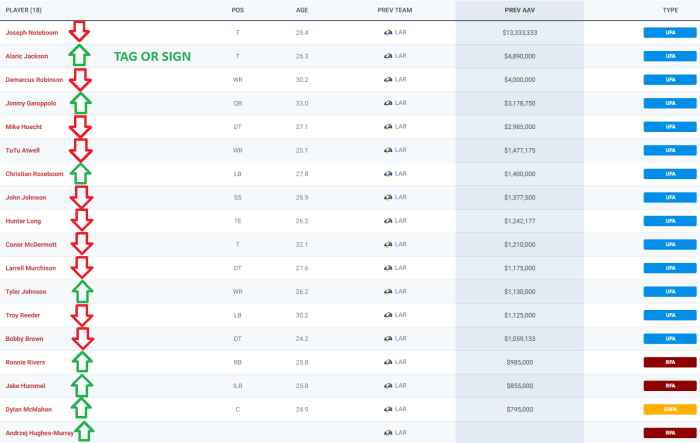
Task: Click the green up arrow next to Tyler Johnson
Action: point(81,291)
